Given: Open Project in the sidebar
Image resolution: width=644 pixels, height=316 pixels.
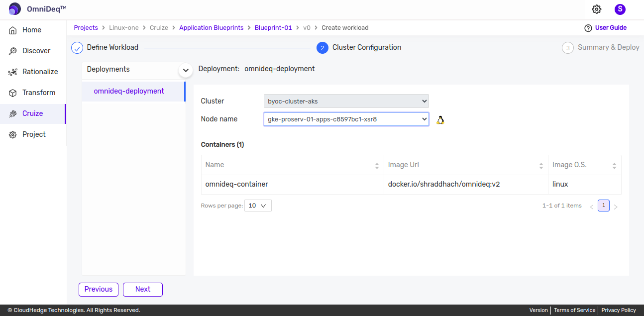Looking at the screenshot, I should coord(33,134).
